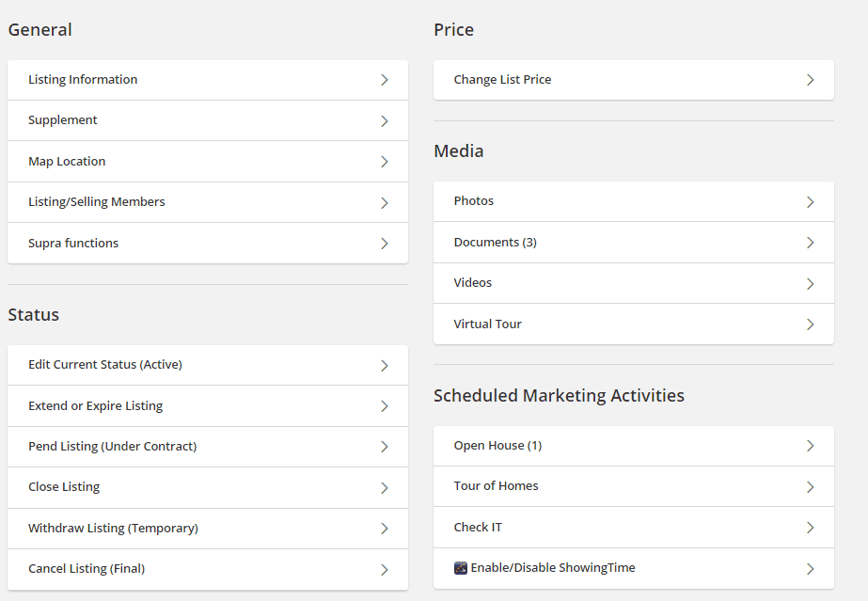Choose Pend Listing (Under Contract)

click(x=208, y=447)
